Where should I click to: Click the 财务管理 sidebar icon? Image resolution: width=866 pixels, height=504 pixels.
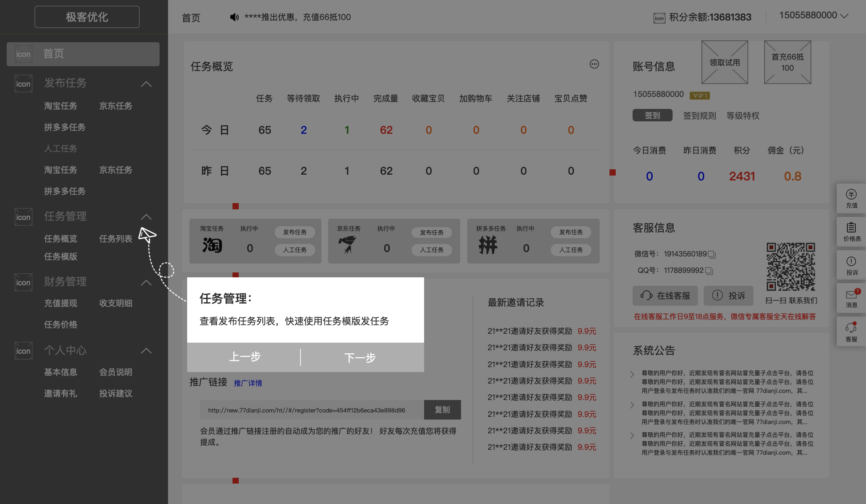24,282
